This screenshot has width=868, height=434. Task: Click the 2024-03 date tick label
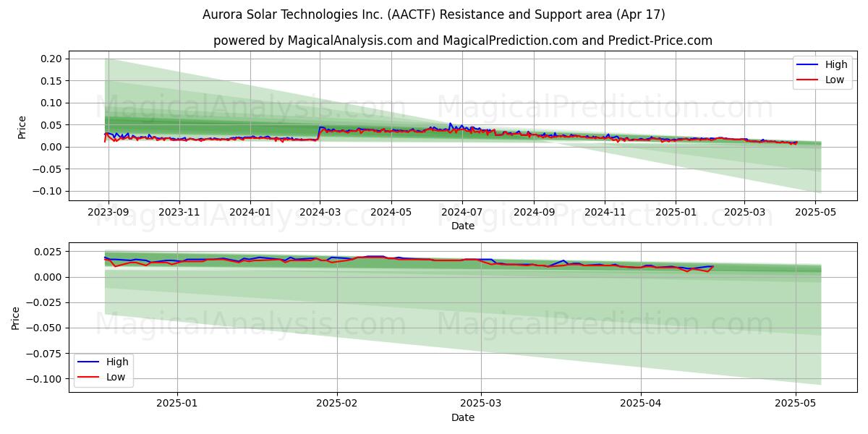point(320,213)
